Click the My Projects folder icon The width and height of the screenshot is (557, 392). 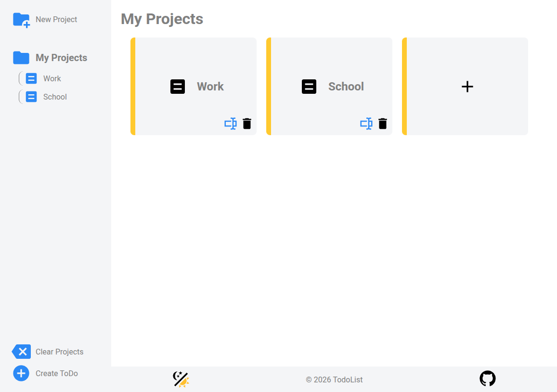pos(21,58)
